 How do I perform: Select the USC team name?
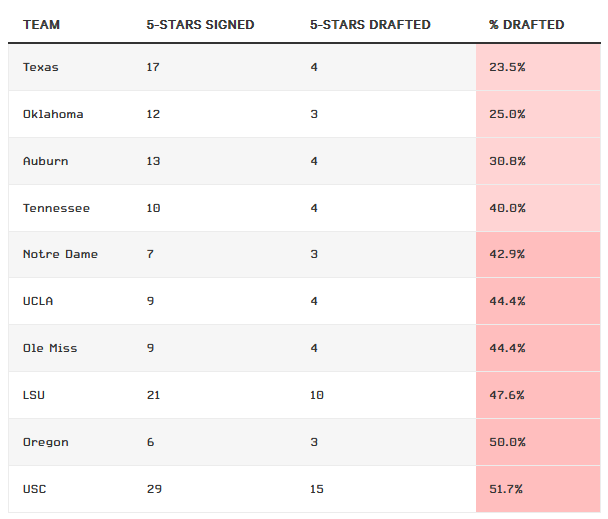34,489
